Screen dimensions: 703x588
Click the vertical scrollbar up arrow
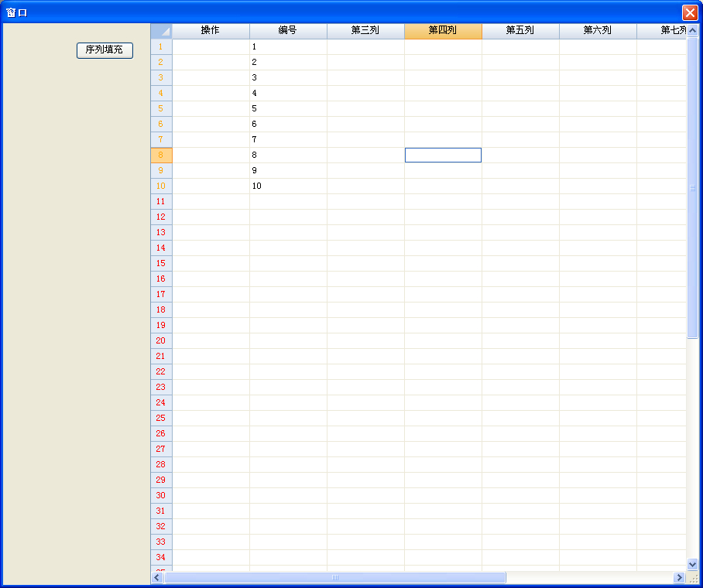coord(693,30)
